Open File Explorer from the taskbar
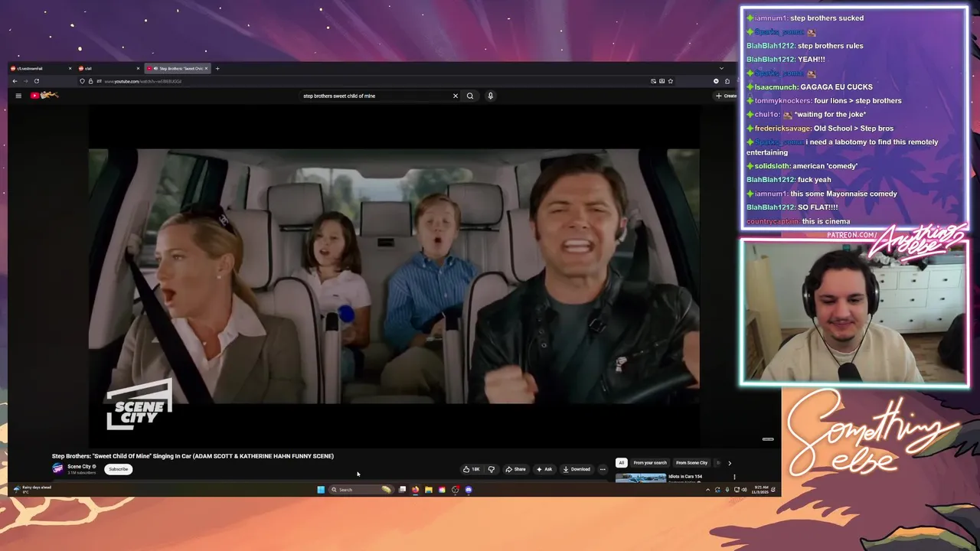The height and width of the screenshot is (551, 980). [x=429, y=490]
